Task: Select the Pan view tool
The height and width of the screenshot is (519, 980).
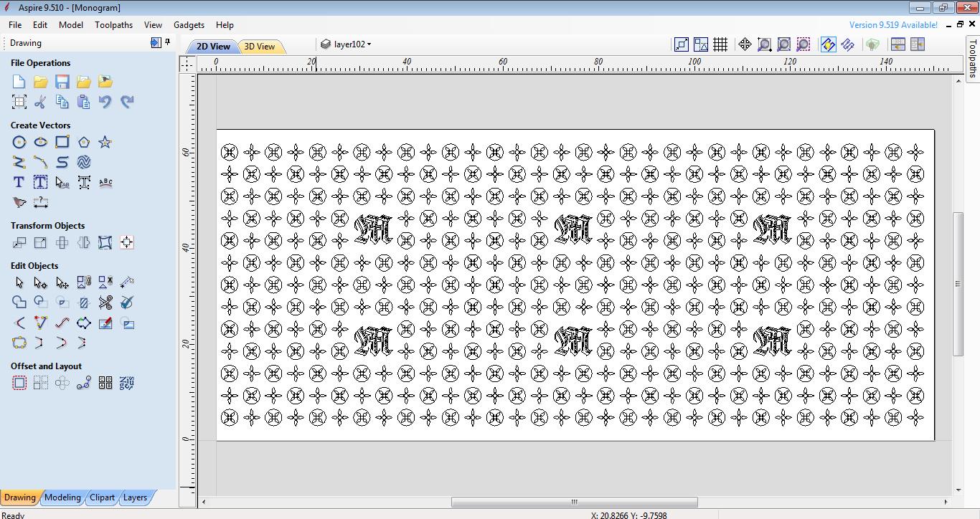Action: point(744,44)
